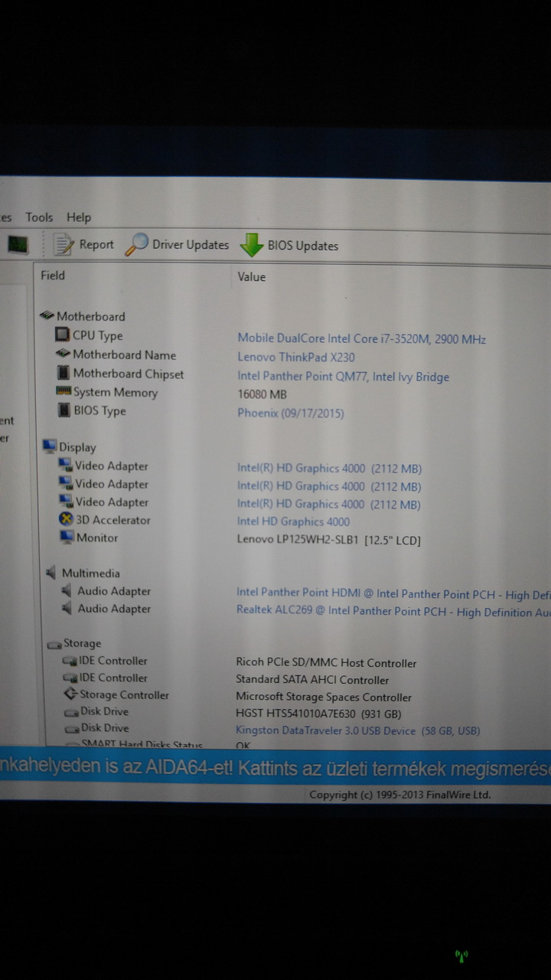Select the Standard SATA AHCI Controller value
This screenshot has height=980, width=551.
pyautogui.click(x=312, y=680)
